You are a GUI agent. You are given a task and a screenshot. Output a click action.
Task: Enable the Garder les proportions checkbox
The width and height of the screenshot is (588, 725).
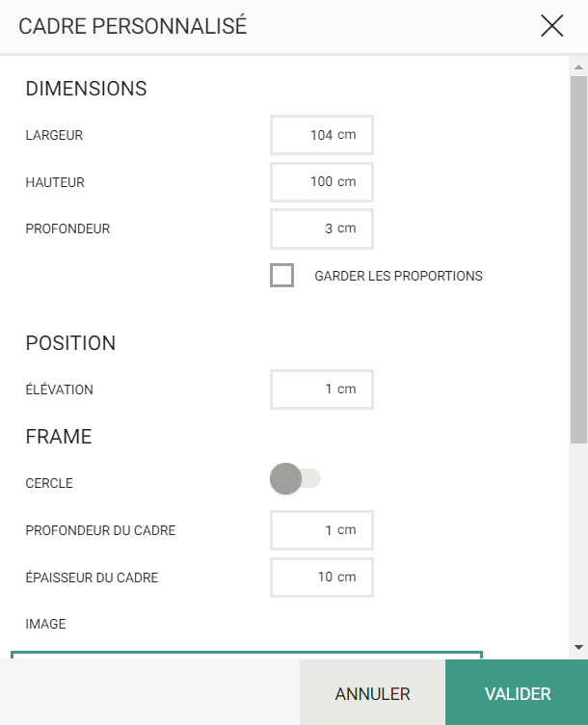[282, 275]
